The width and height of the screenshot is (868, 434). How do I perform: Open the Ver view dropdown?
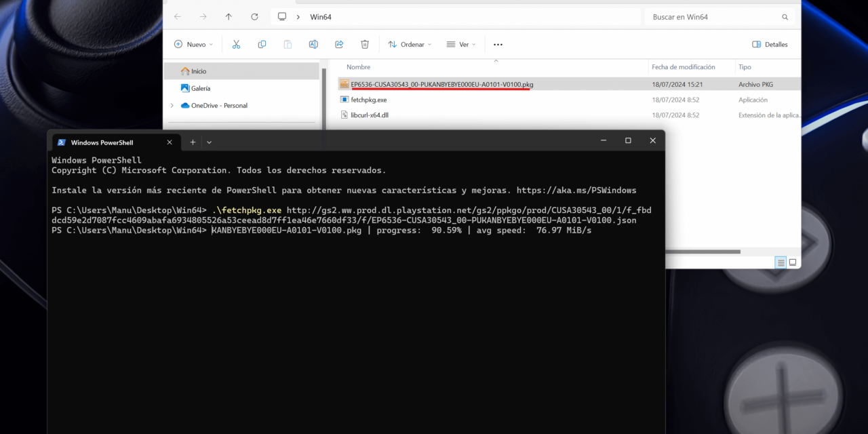[461, 44]
